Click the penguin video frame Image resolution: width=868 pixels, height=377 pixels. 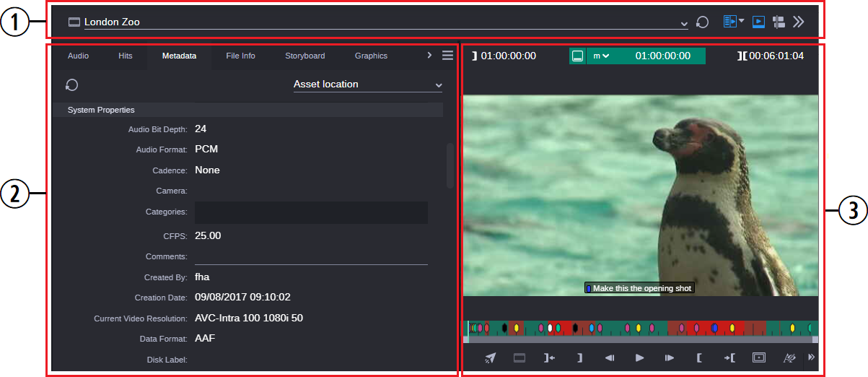[x=640, y=196]
